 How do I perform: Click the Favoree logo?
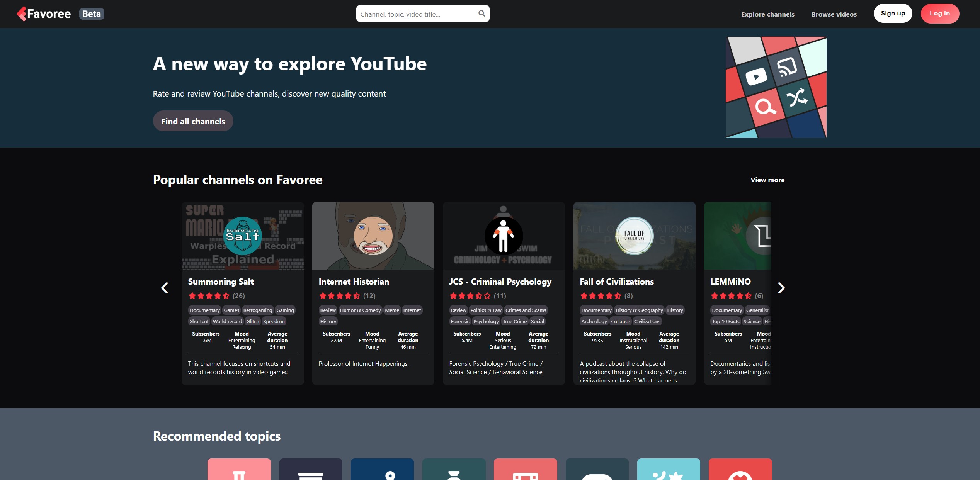(x=44, y=14)
